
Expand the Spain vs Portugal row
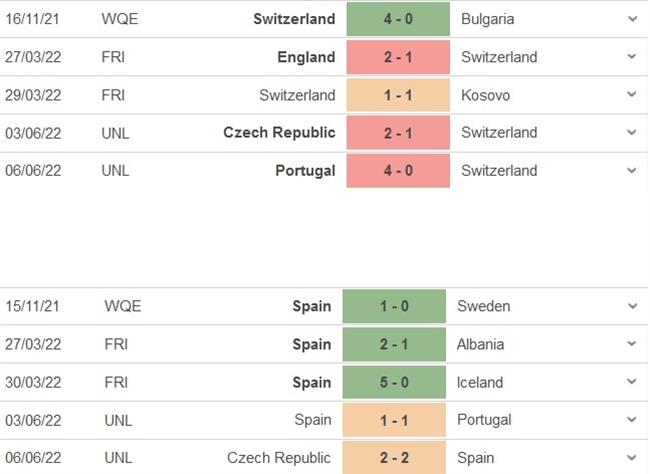631,420
